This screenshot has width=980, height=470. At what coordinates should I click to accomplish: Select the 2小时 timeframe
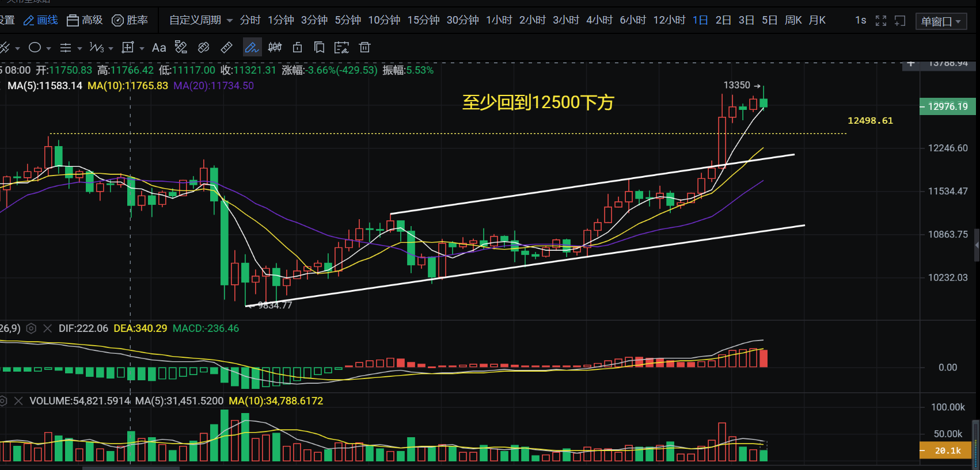point(532,20)
